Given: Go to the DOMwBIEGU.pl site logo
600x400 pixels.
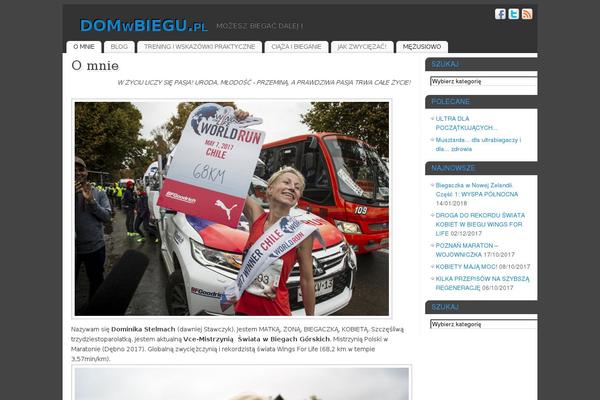Looking at the screenshot, I should click(143, 26).
